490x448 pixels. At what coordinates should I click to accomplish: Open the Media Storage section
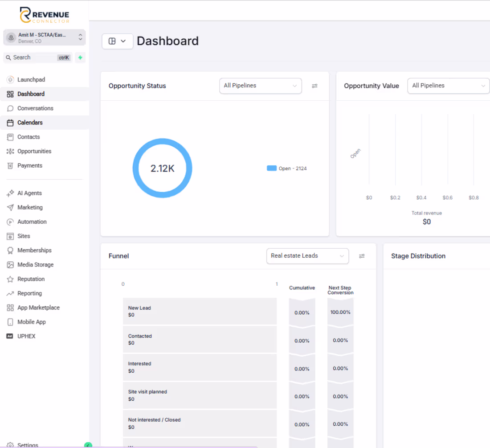point(34,264)
